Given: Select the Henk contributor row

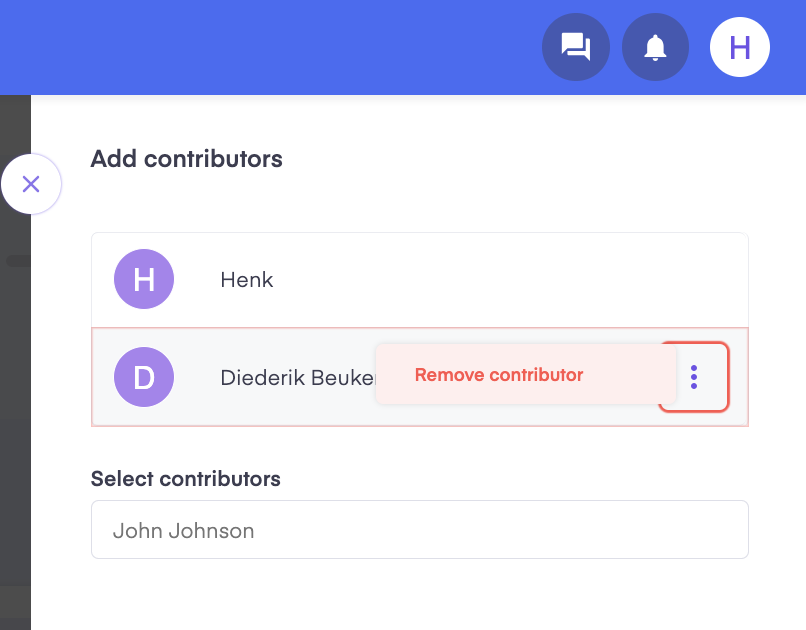Looking at the screenshot, I should point(419,280).
